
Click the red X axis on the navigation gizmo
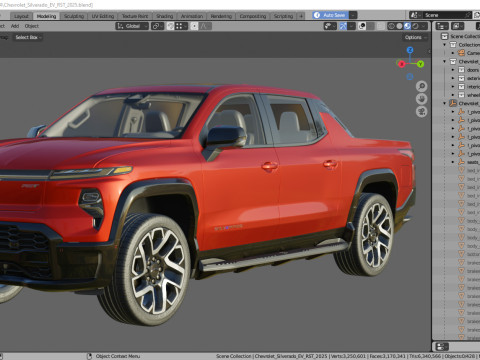[402, 64]
